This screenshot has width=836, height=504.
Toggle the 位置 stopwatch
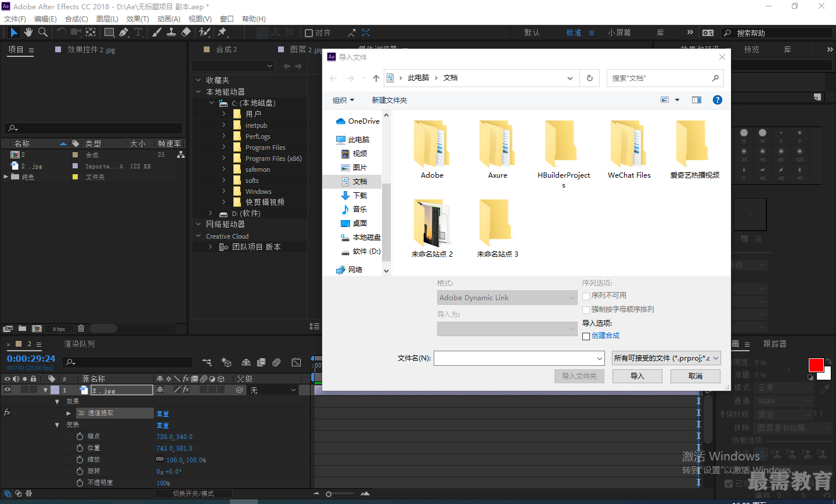80,448
